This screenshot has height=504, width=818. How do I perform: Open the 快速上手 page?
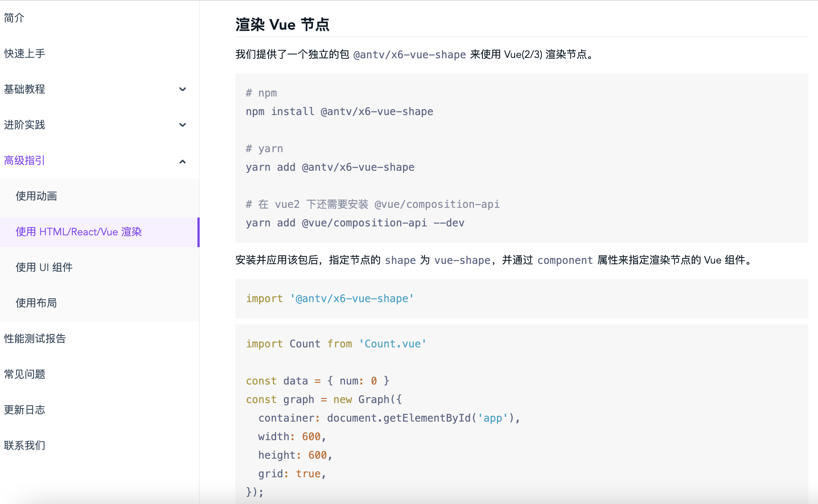click(x=24, y=53)
